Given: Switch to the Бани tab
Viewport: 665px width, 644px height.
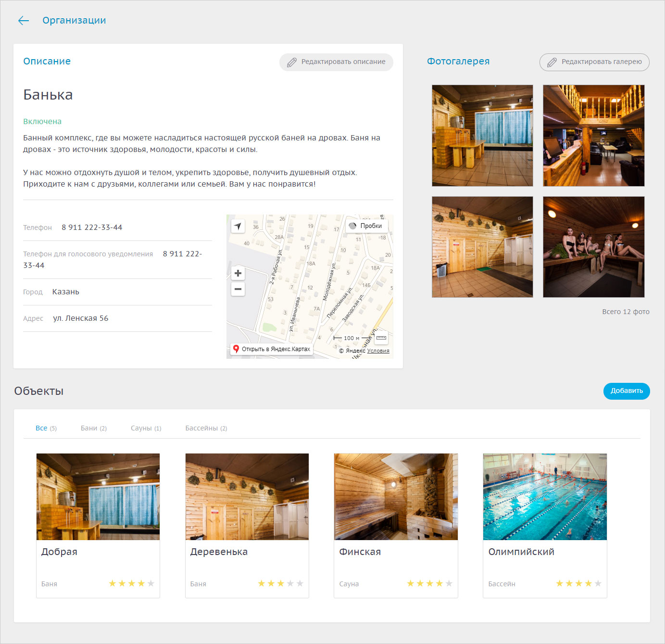Looking at the screenshot, I should (94, 428).
